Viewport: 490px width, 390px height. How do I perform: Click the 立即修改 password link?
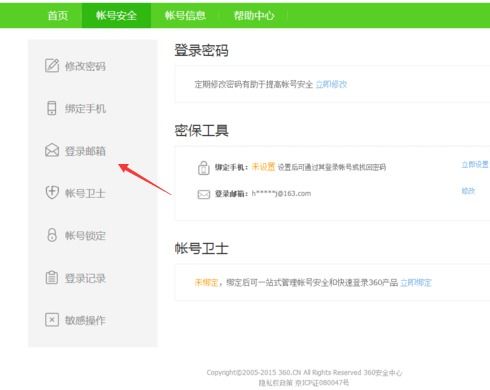pyautogui.click(x=331, y=84)
